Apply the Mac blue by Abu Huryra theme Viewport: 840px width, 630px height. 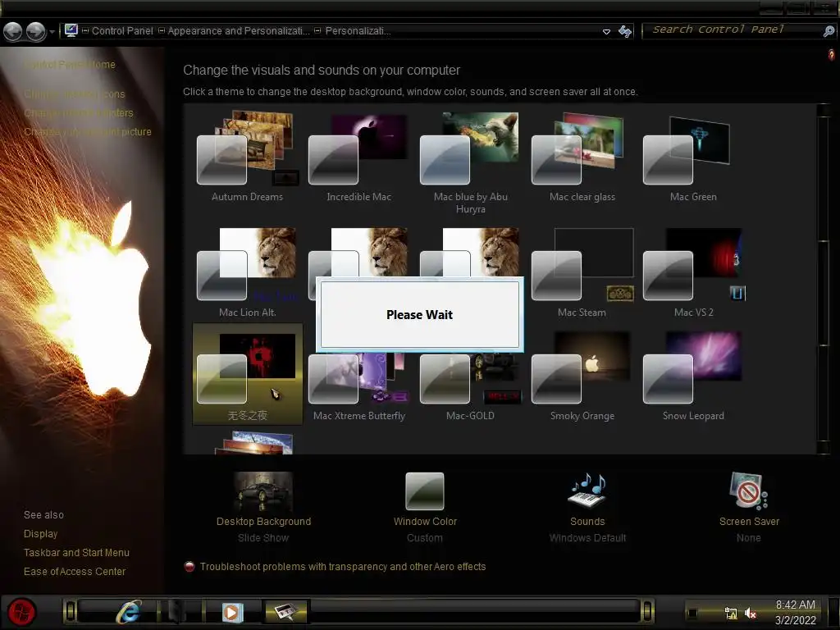(x=470, y=162)
